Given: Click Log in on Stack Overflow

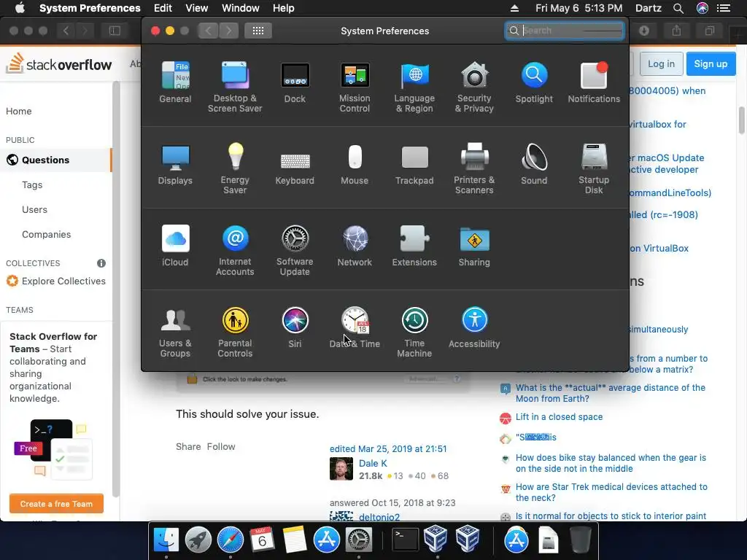Looking at the screenshot, I should tap(661, 64).
